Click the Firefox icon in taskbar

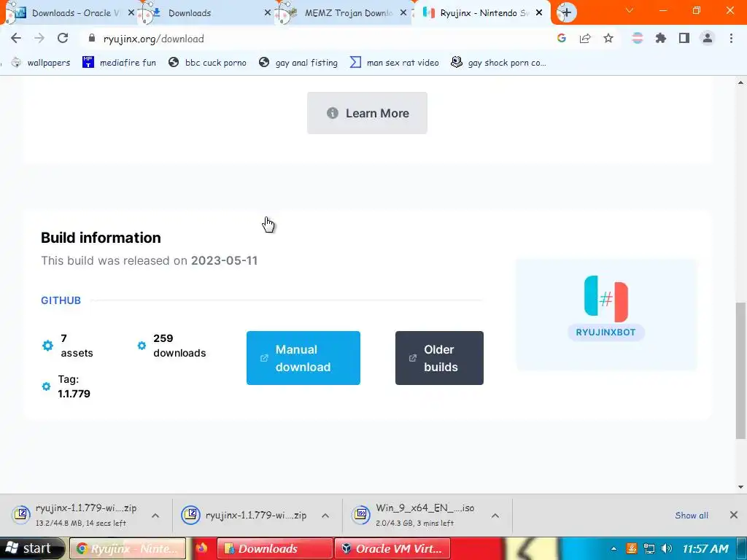click(x=201, y=548)
